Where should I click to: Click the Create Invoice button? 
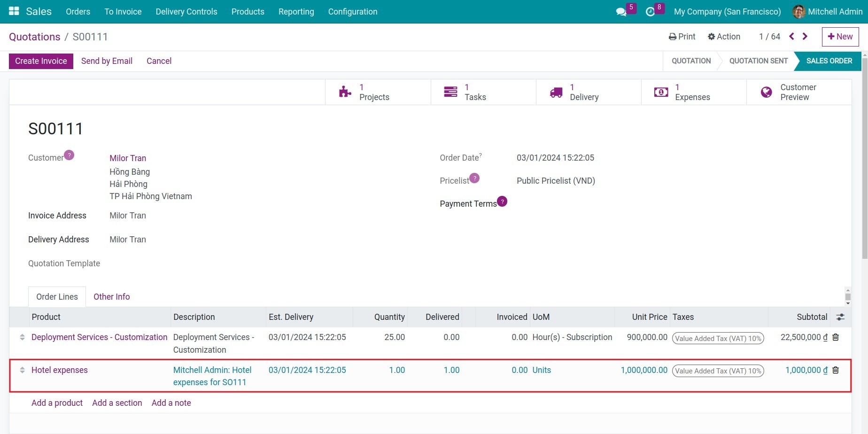(x=40, y=61)
